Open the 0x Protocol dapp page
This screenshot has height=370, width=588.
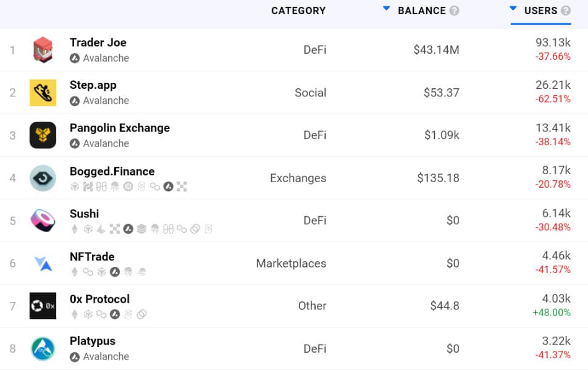99,298
